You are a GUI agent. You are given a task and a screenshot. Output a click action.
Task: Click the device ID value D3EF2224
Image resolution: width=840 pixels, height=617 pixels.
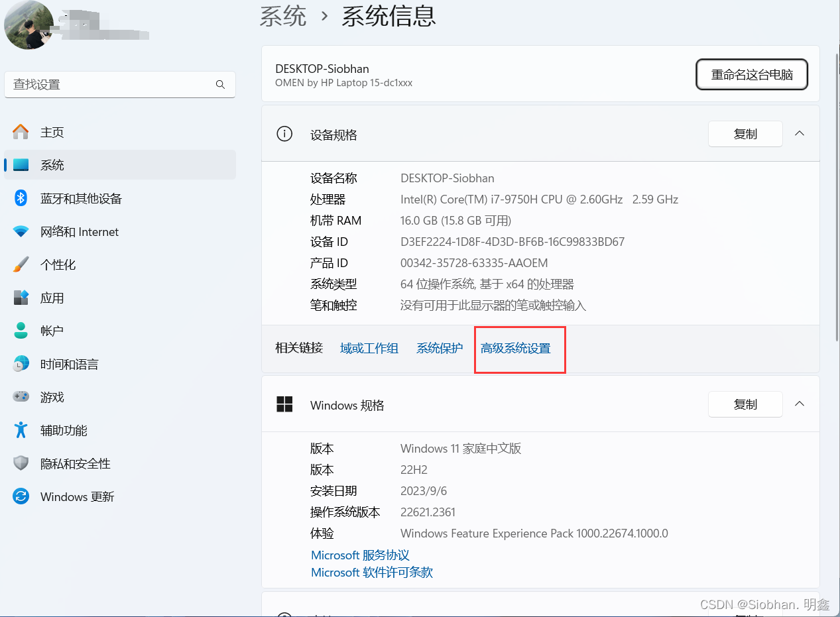pos(512,242)
